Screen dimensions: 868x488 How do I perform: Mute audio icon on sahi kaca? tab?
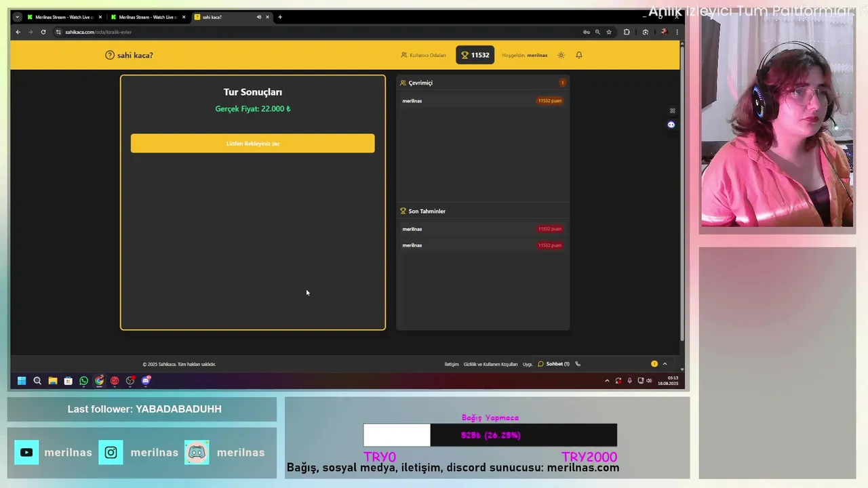pyautogui.click(x=258, y=17)
